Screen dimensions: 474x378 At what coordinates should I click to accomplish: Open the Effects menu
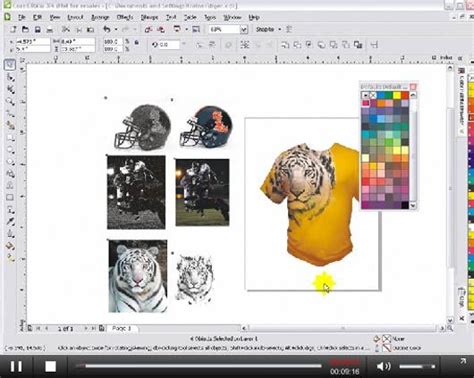coord(125,17)
